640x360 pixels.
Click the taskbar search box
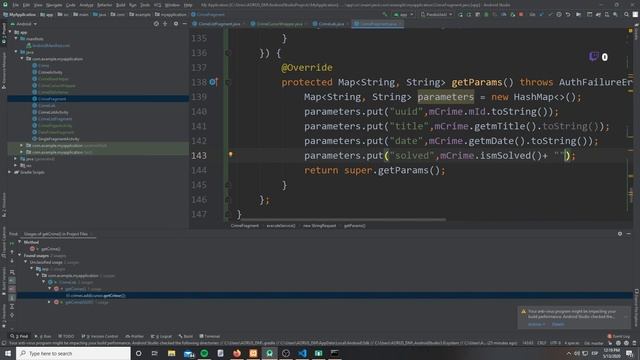73,353
